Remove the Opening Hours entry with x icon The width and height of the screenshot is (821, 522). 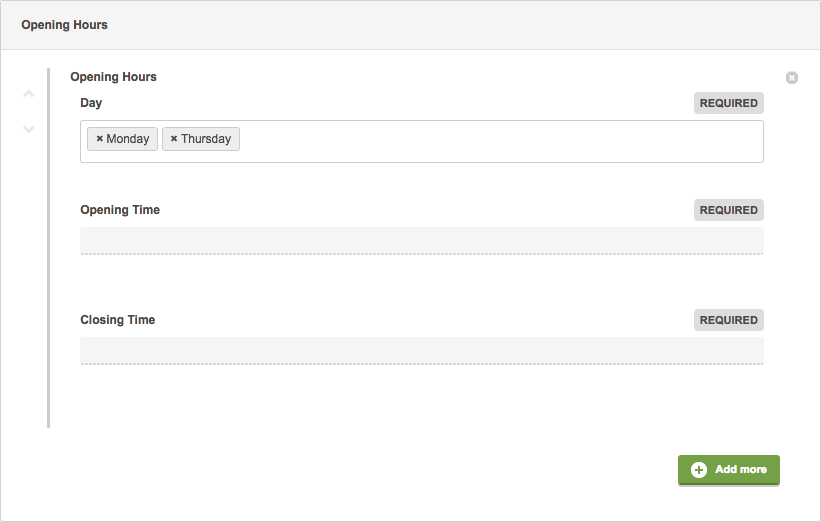[792, 77]
